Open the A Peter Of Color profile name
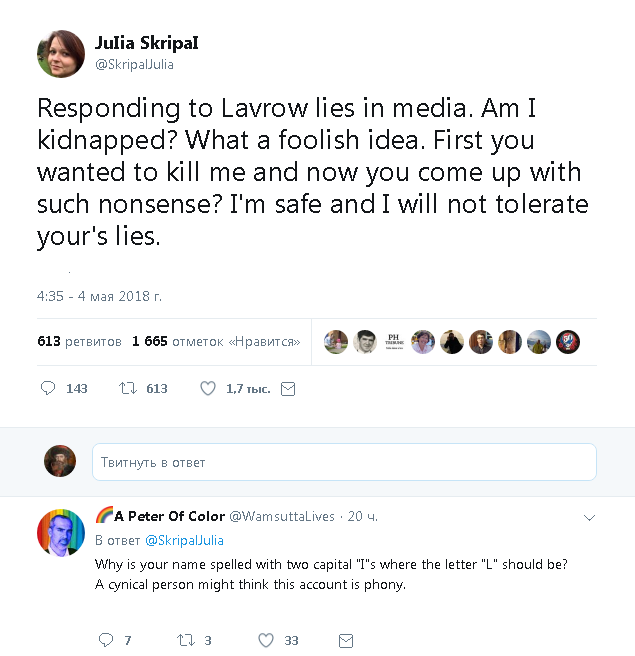 tap(169, 516)
